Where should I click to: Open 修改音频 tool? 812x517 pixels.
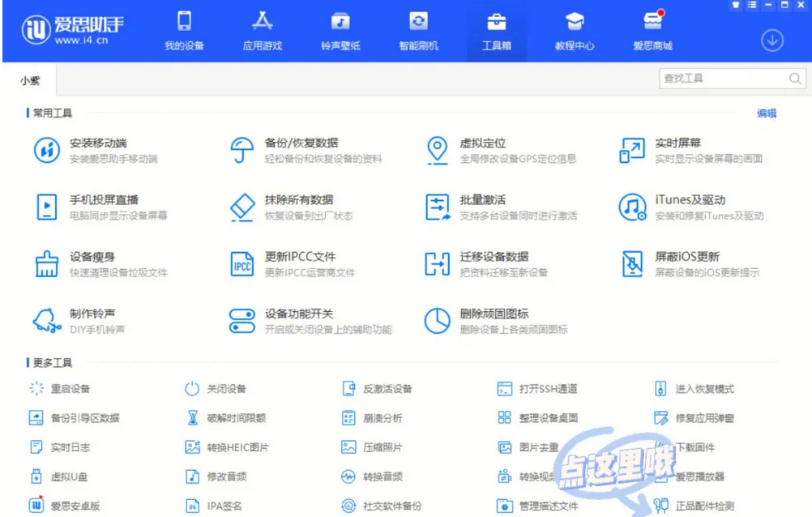tap(216, 476)
